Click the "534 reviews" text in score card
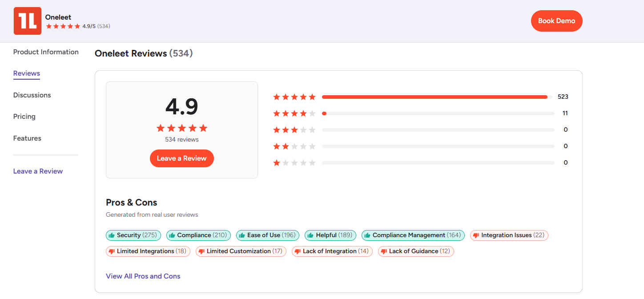This screenshot has width=644, height=299. click(182, 140)
